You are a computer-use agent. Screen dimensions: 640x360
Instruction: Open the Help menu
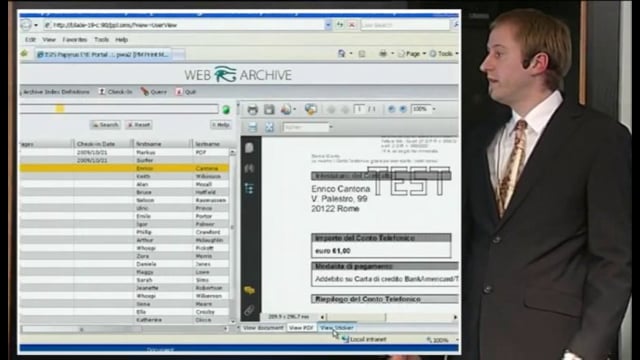tap(121, 40)
